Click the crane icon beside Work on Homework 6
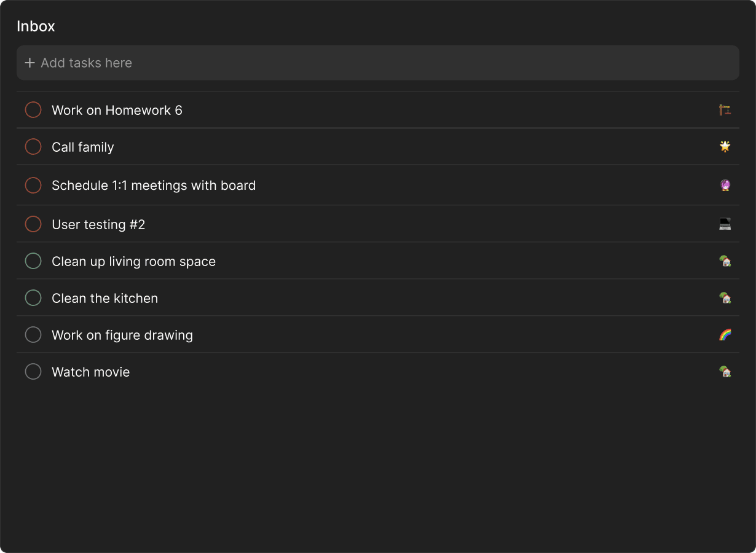Screen dimensions: 756x553 tap(725, 110)
